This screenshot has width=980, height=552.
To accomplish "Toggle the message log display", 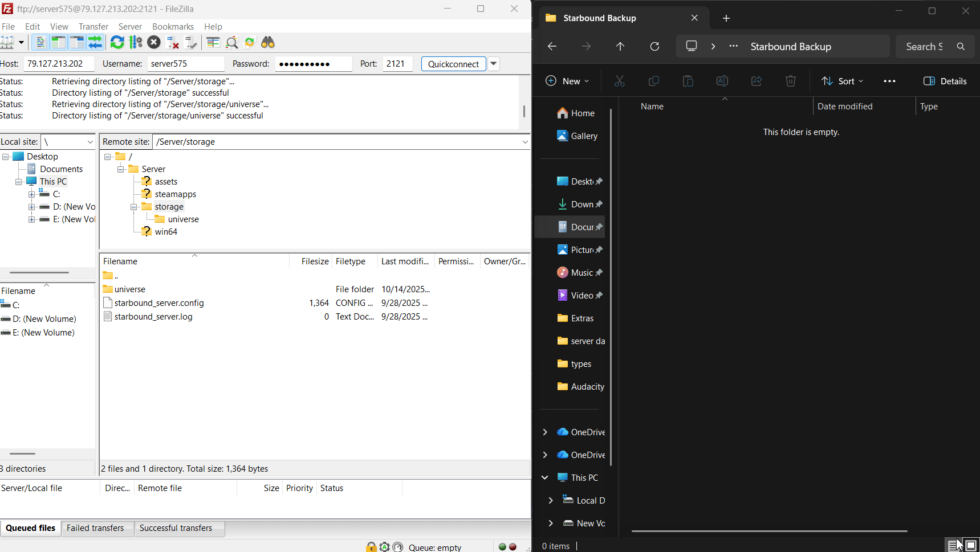I will tap(40, 43).
